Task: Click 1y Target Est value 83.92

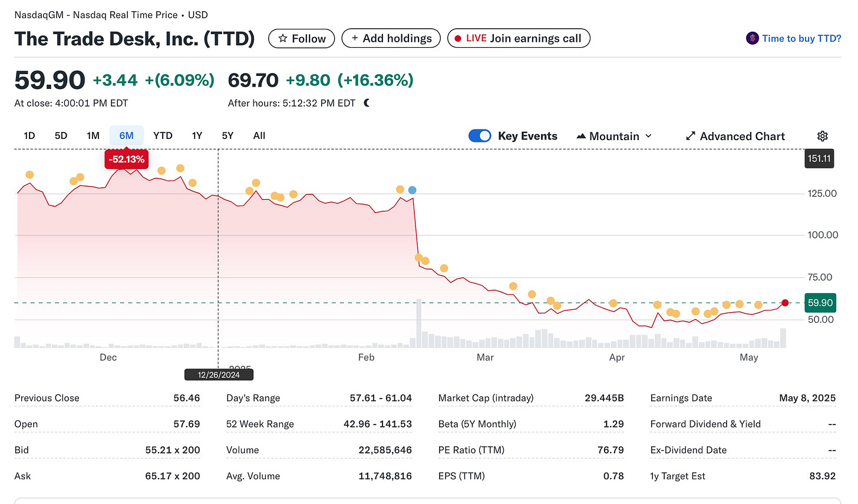Action: point(823,476)
